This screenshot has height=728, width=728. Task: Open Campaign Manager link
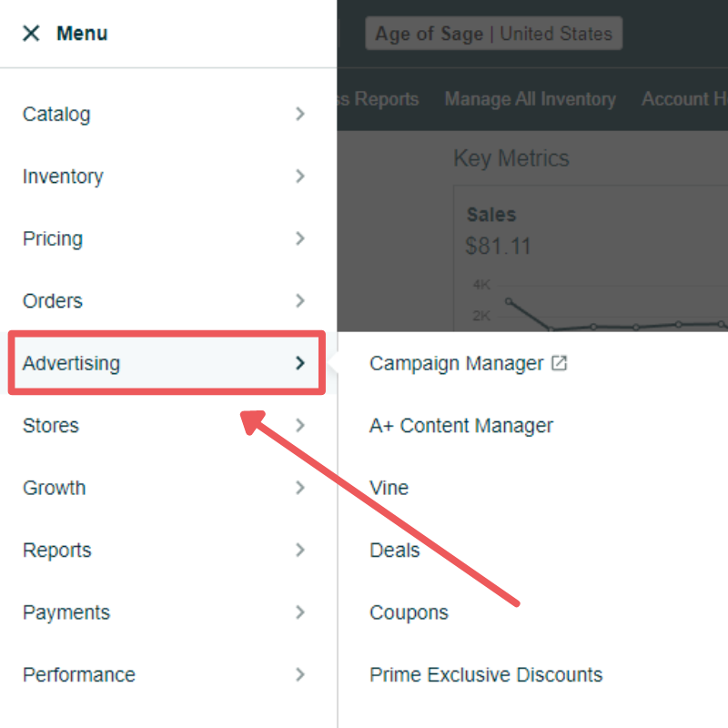456,363
